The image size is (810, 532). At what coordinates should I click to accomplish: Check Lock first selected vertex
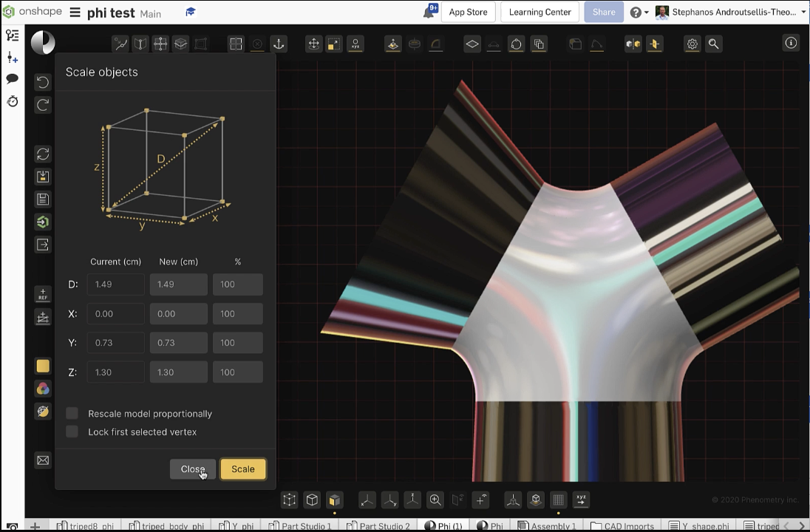(x=72, y=432)
